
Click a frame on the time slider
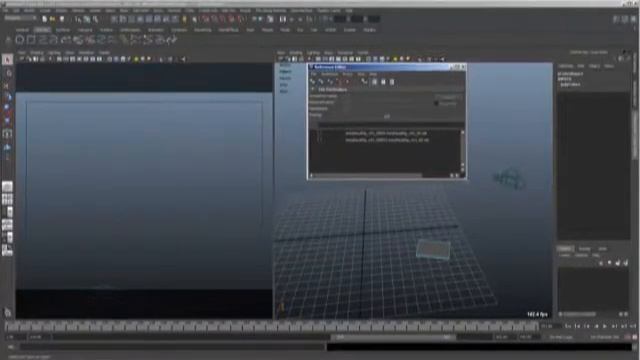coord(271,326)
